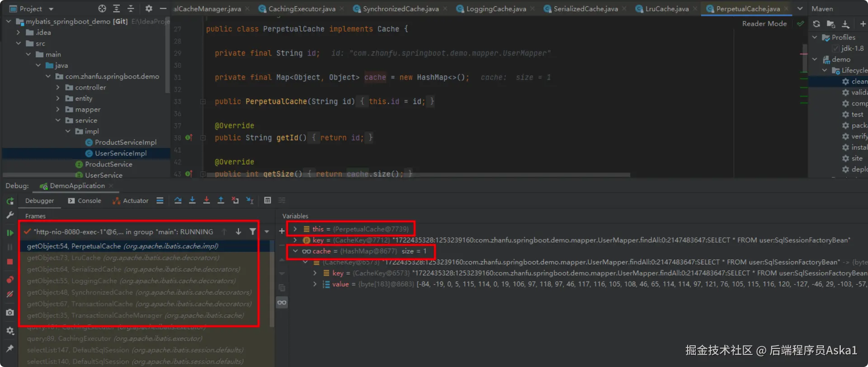Open Project panel options gear
The image size is (868, 367).
point(149,9)
